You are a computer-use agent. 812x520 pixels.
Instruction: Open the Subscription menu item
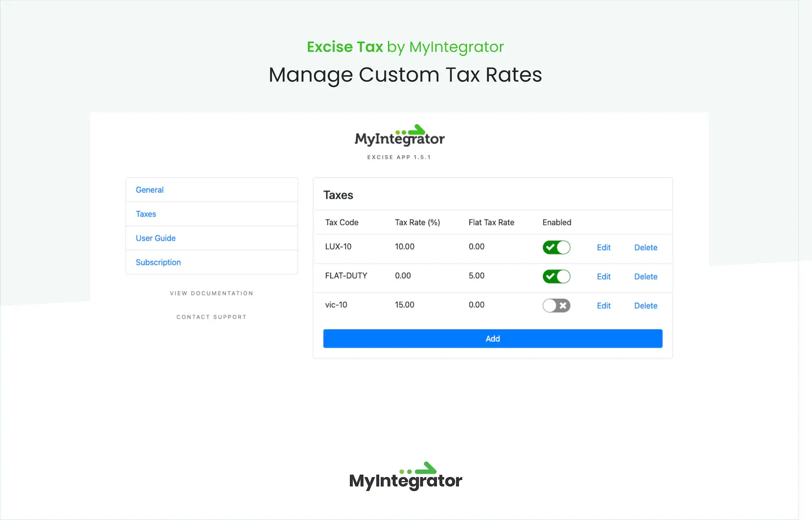(211, 262)
